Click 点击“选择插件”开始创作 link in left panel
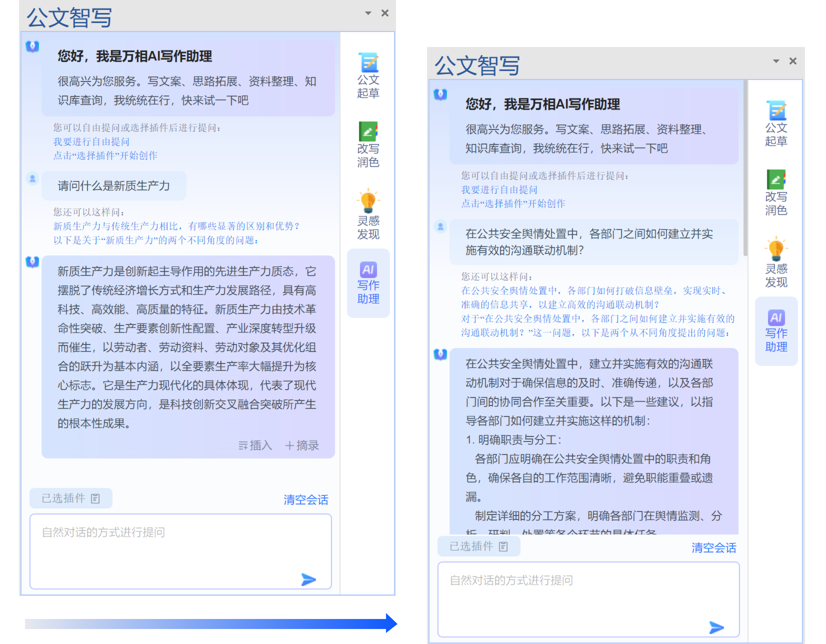The height and width of the screenshot is (644, 826). pos(105,156)
